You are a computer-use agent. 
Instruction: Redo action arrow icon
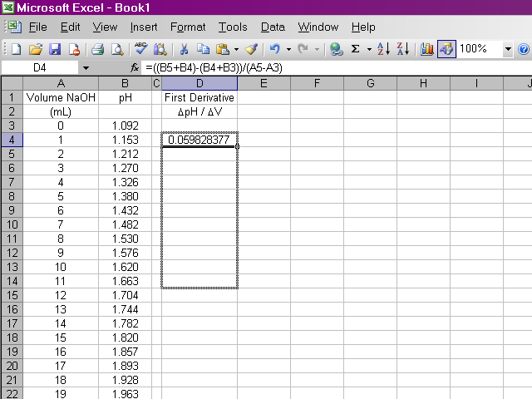(x=303, y=50)
